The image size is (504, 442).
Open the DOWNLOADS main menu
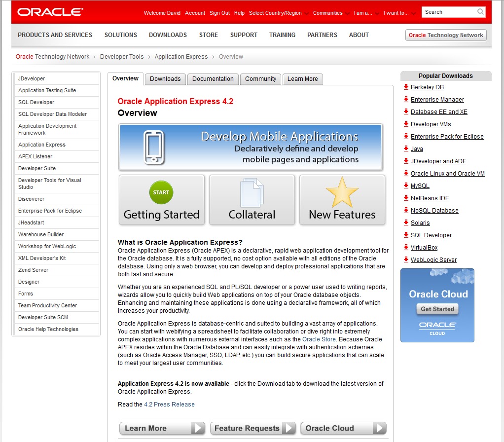click(168, 35)
